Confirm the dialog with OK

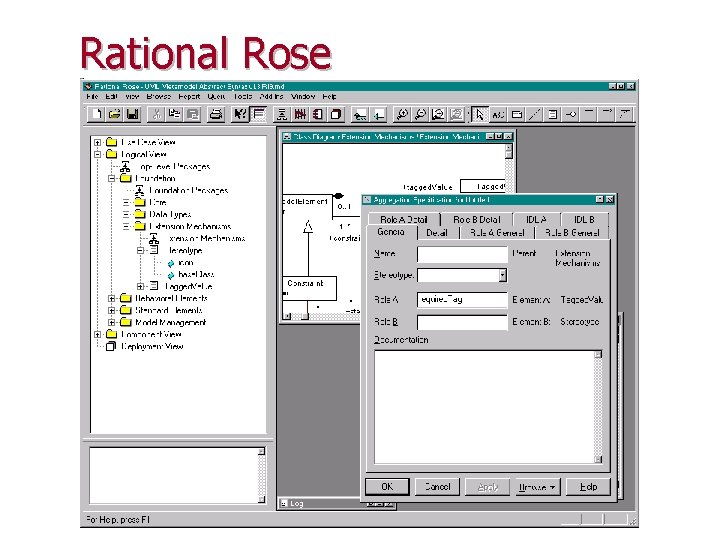387,487
